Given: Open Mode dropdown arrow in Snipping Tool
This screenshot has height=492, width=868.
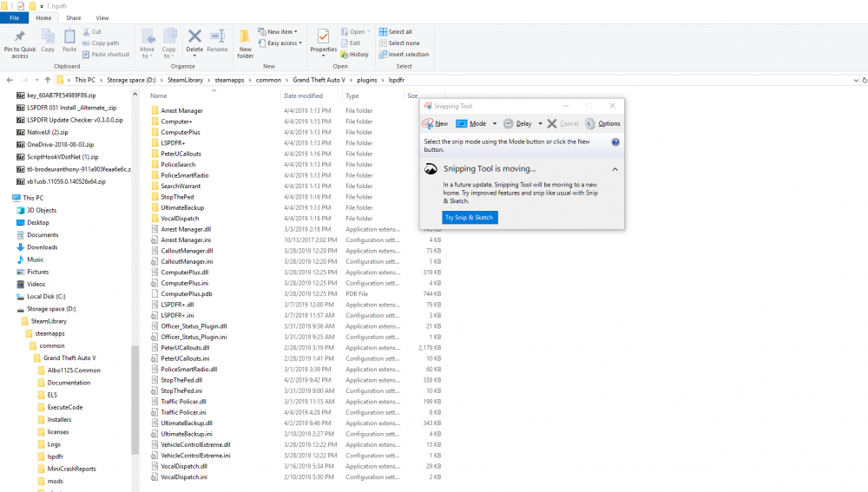Looking at the screenshot, I should click(495, 123).
